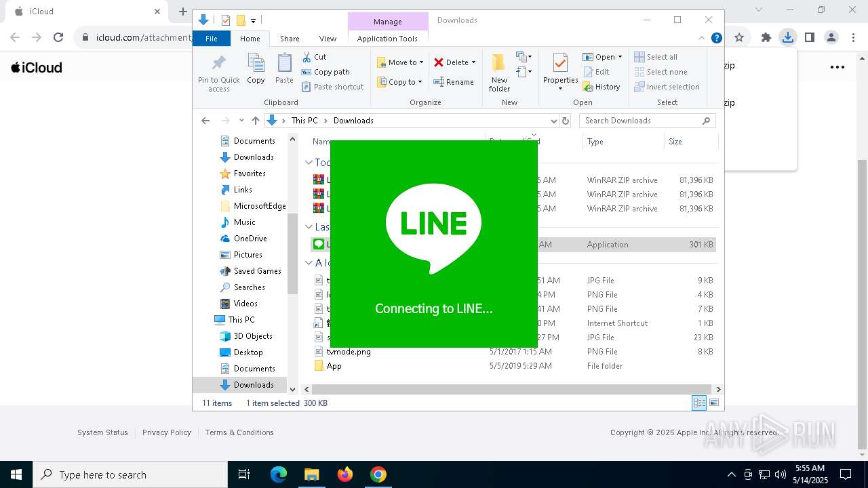Click the Edit command in Open group
Screen dimensions: 868x488
click(596, 72)
